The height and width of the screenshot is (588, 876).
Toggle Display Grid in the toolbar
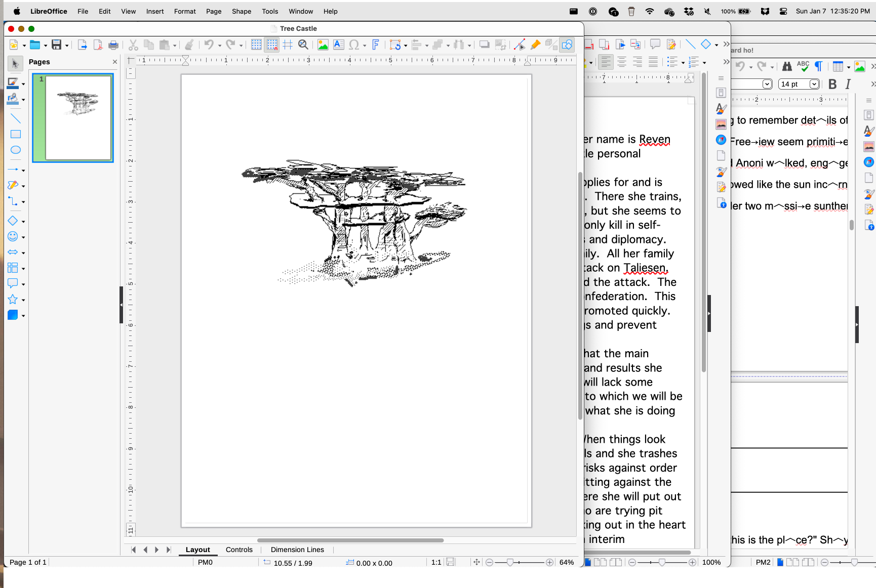tap(256, 45)
